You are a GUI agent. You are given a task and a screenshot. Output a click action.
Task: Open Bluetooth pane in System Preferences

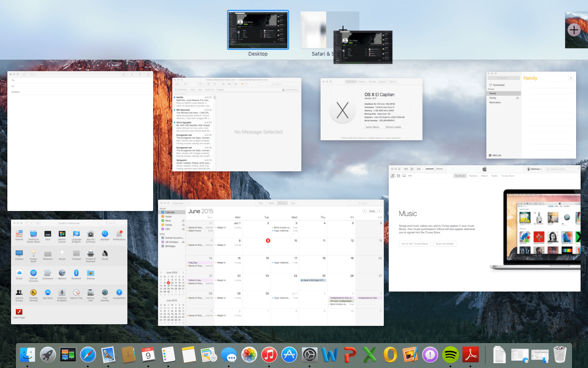click(76, 274)
